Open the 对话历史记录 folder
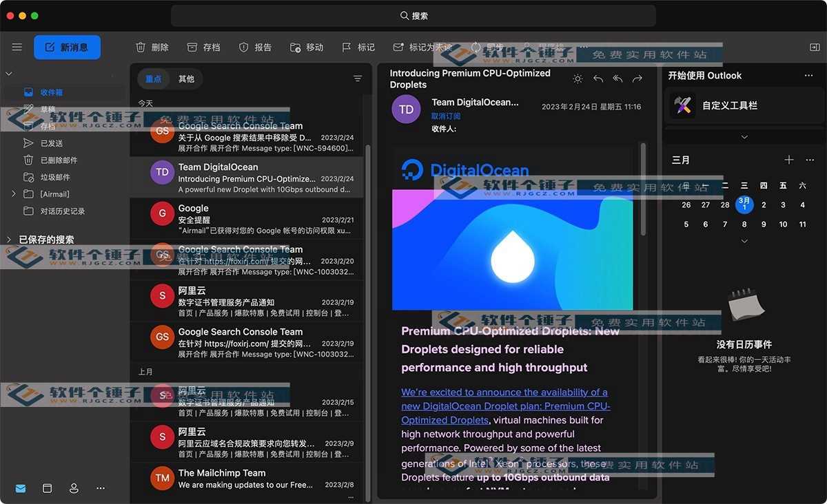 [63, 211]
